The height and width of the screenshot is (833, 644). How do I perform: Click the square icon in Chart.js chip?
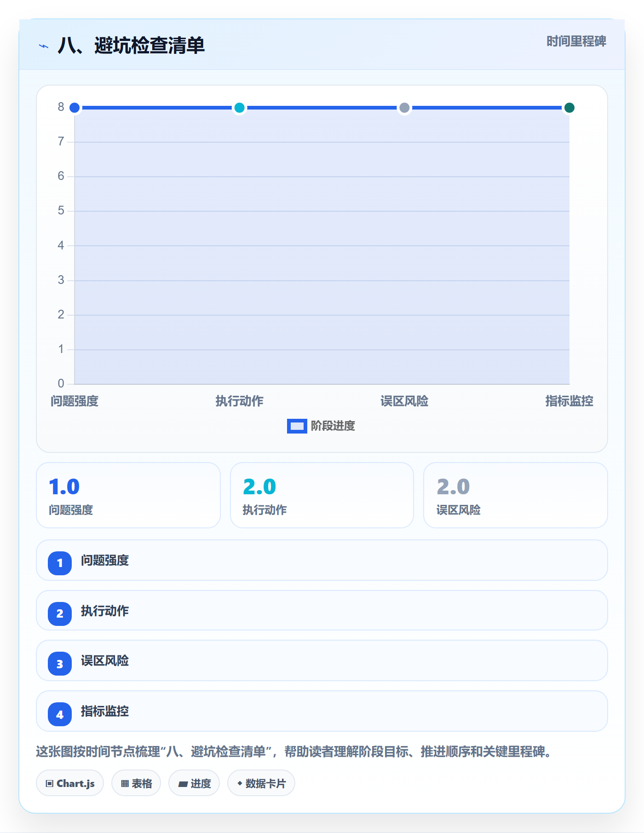pos(50,783)
